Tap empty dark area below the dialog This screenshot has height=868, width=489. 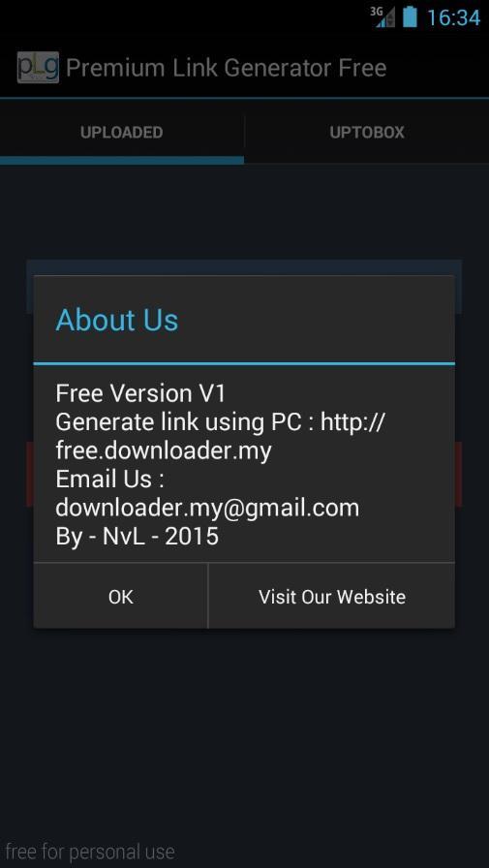tap(244, 730)
